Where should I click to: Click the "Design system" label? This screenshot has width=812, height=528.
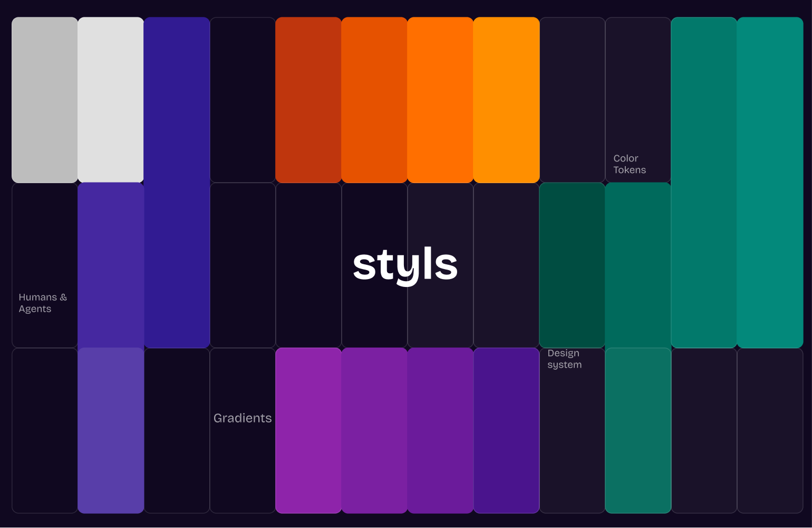564,359
